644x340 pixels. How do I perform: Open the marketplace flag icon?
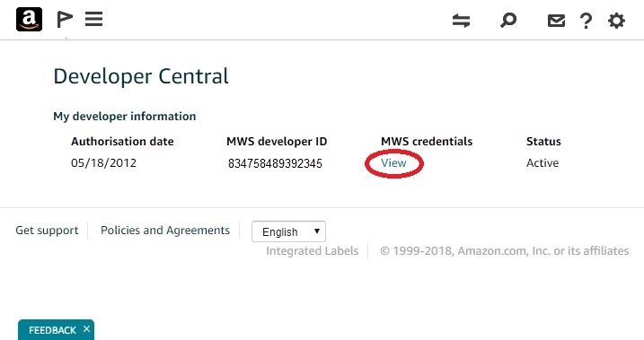64,19
